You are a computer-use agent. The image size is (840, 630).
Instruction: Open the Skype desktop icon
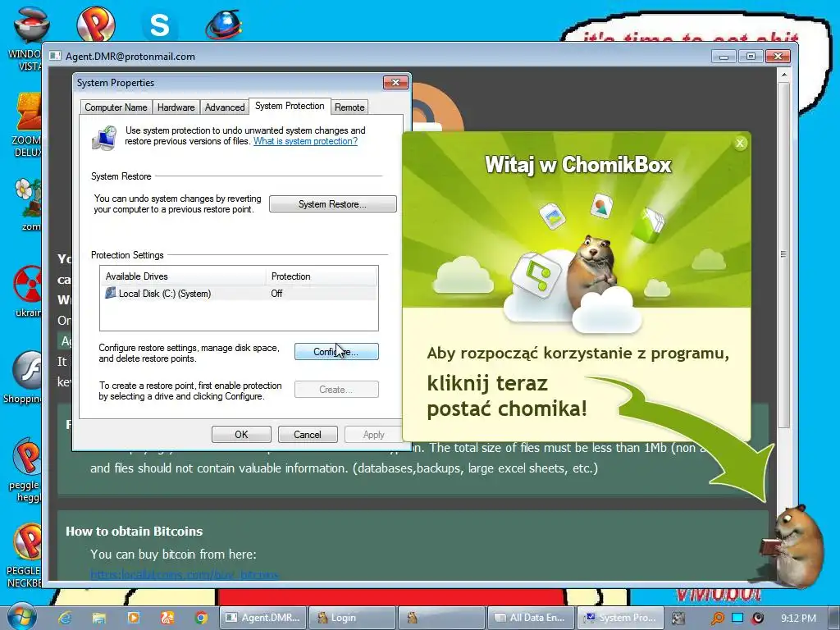[160, 25]
